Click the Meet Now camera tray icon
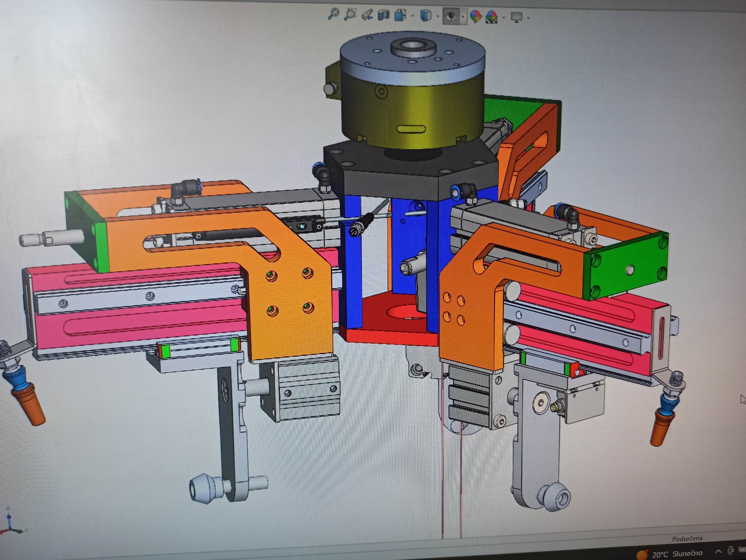The height and width of the screenshot is (560, 746). 730,550
